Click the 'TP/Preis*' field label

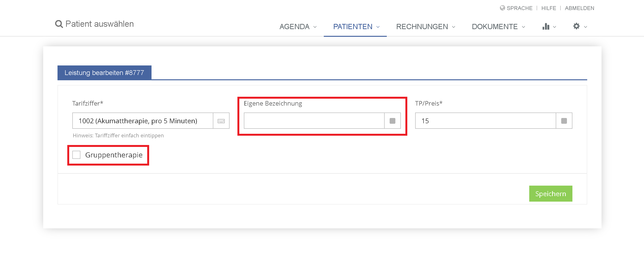tap(429, 103)
